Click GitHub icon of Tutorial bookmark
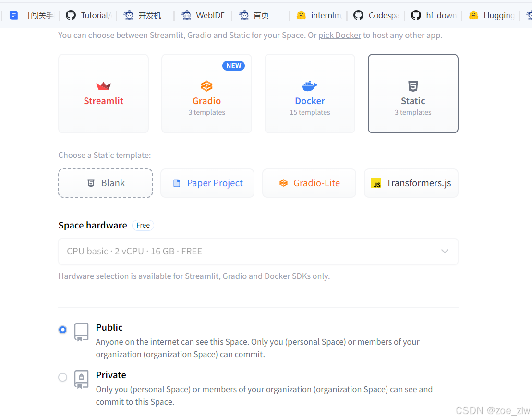Image resolution: width=532 pixels, height=420 pixels. click(71, 15)
